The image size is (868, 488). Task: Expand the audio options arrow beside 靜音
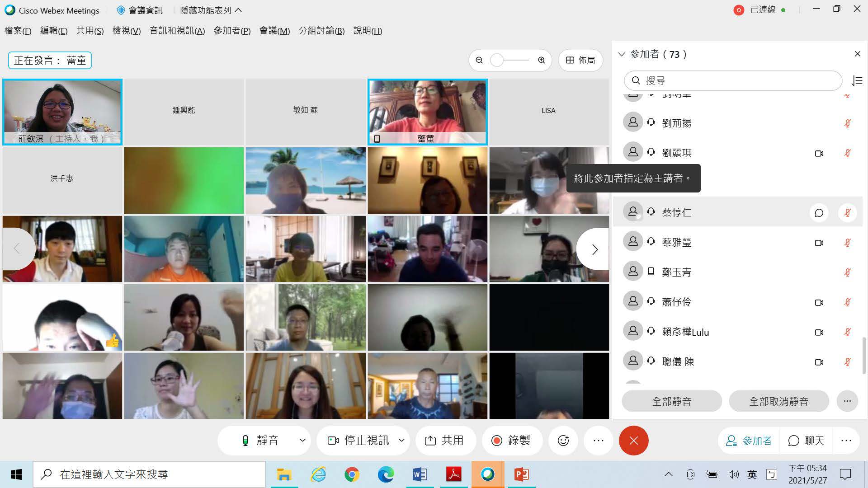(x=302, y=441)
